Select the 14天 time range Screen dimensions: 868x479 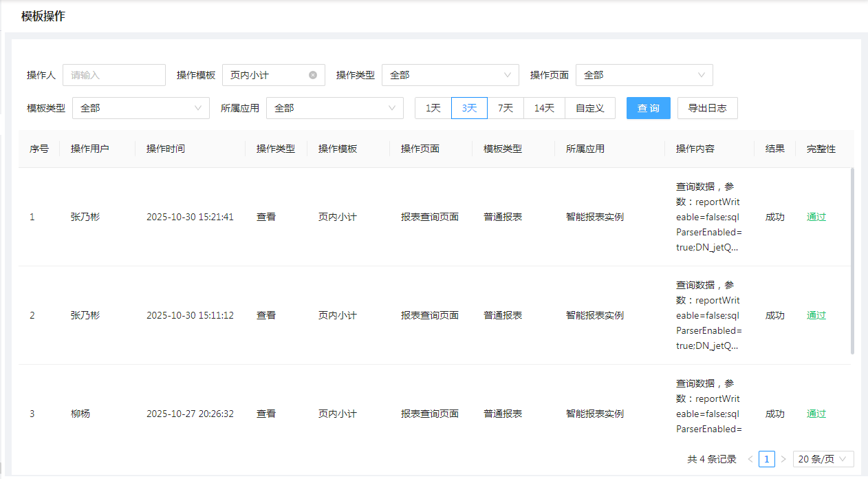(x=544, y=108)
